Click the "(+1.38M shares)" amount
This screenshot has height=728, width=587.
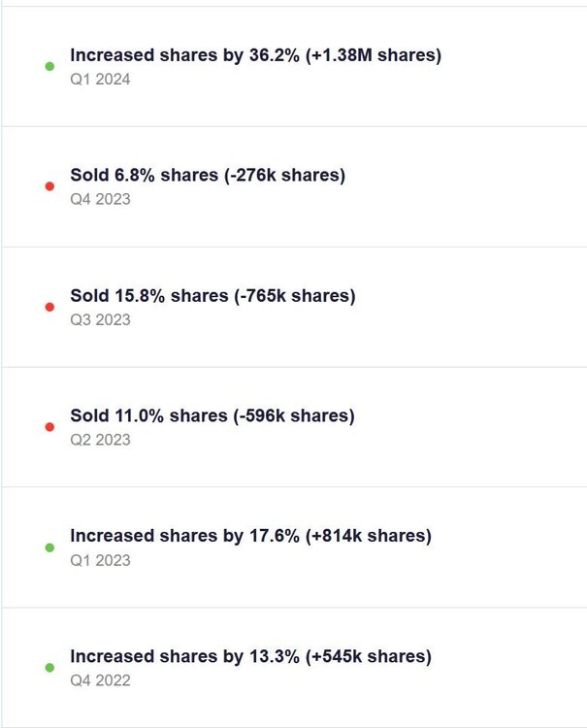[373, 55]
